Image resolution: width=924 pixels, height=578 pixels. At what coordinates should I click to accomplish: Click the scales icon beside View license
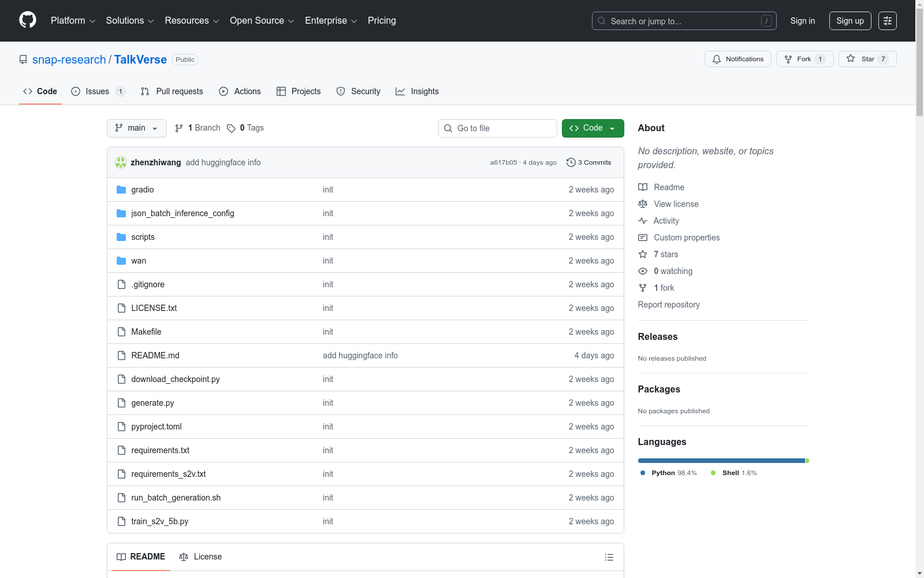pos(643,204)
